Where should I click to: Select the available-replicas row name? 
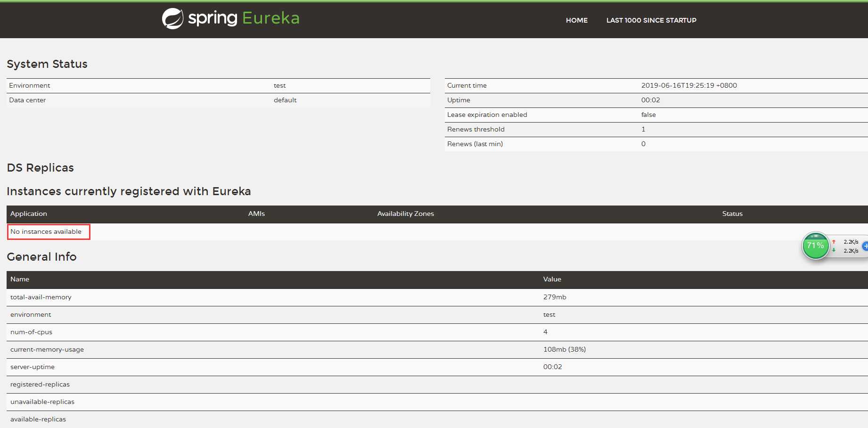click(x=38, y=419)
